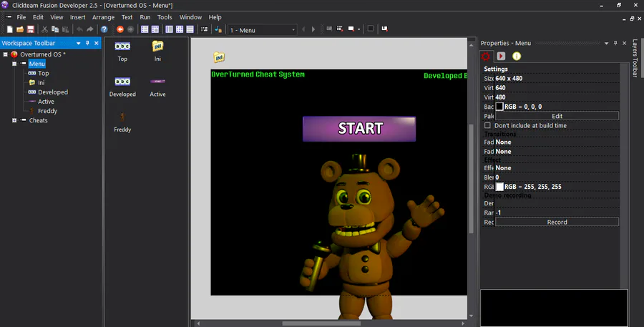This screenshot has width=644, height=327.
Task: Click the purple START button on canvas
Action: pos(359,129)
